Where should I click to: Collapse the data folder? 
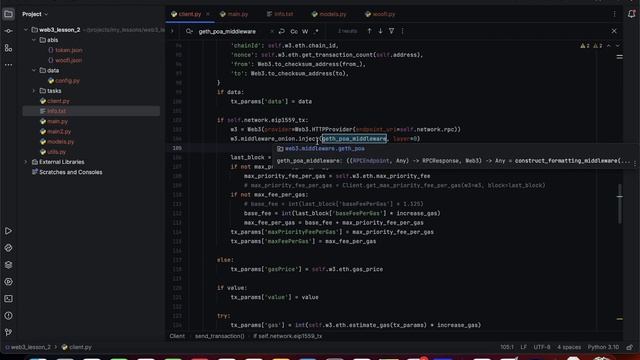pyautogui.click(x=34, y=71)
